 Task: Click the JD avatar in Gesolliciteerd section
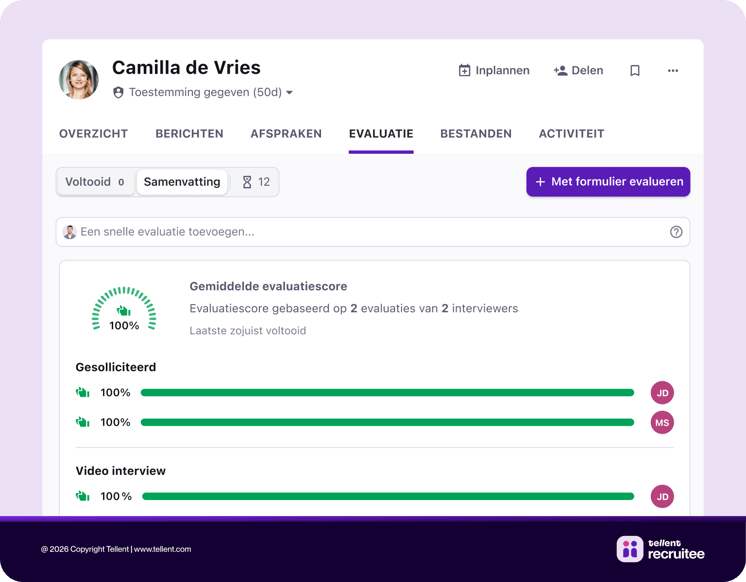pos(662,393)
